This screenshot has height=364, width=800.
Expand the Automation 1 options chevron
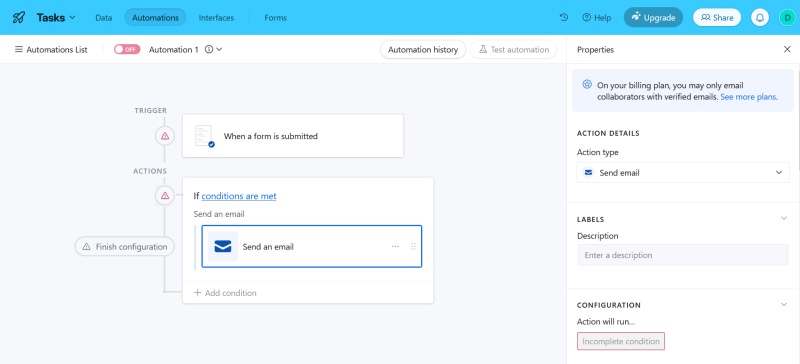(219, 50)
